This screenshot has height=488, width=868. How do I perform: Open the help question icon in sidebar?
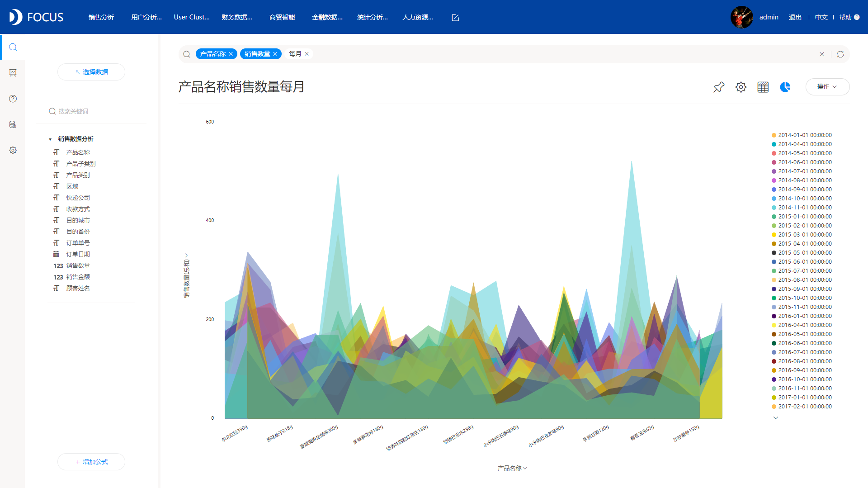13,99
